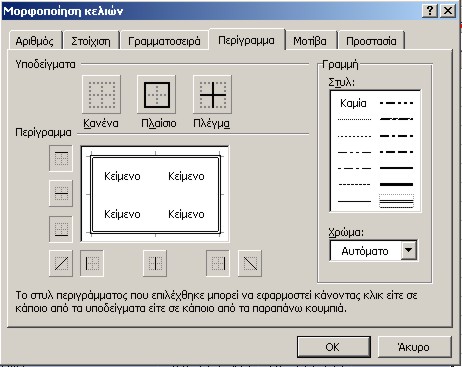The image size is (462, 367).
Task: Toggle the inside vertical border button
Action: [x=155, y=264]
